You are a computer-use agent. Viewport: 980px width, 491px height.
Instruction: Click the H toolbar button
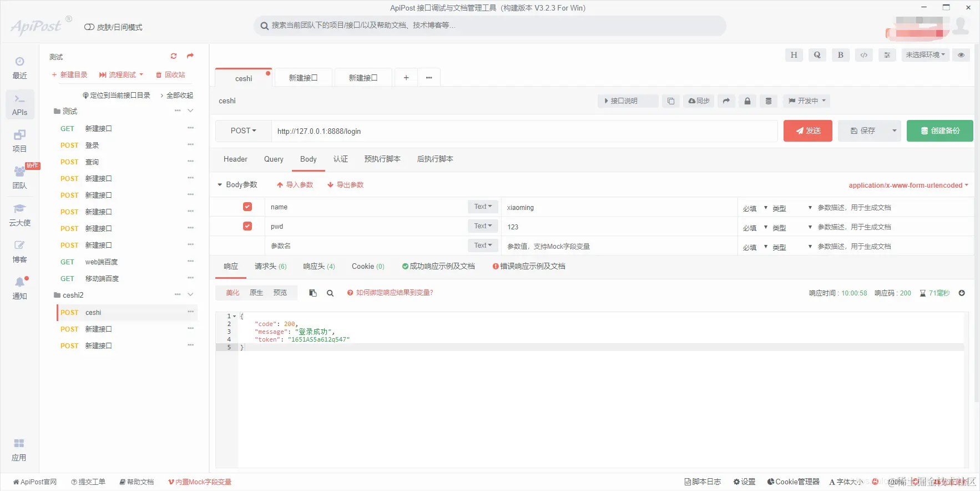(x=794, y=55)
